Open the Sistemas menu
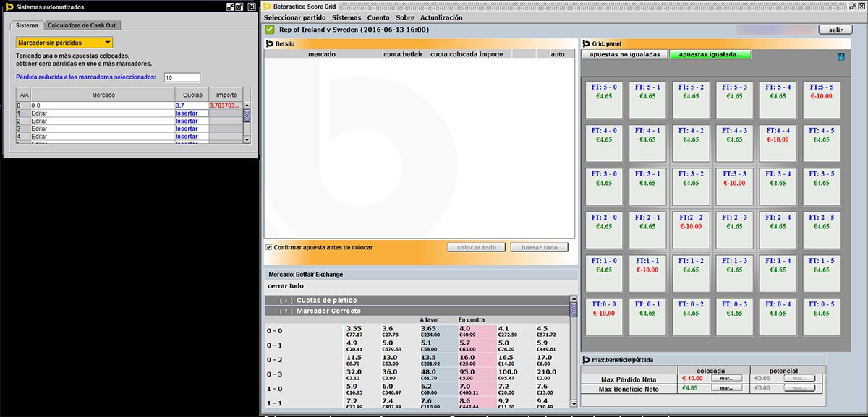 coord(346,17)
